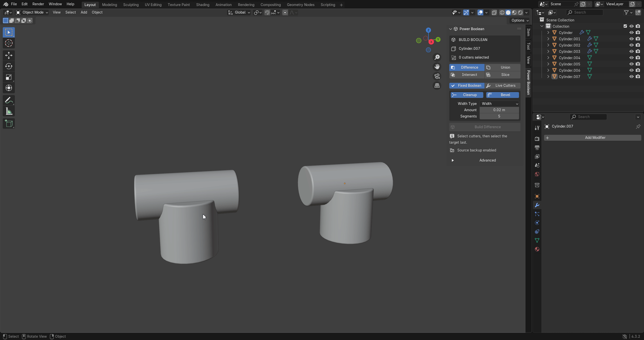The height and width of the screenshot is (340, 644).
Task: Open the Global transform orientation dropdown
Action: [x=239, y=12]
